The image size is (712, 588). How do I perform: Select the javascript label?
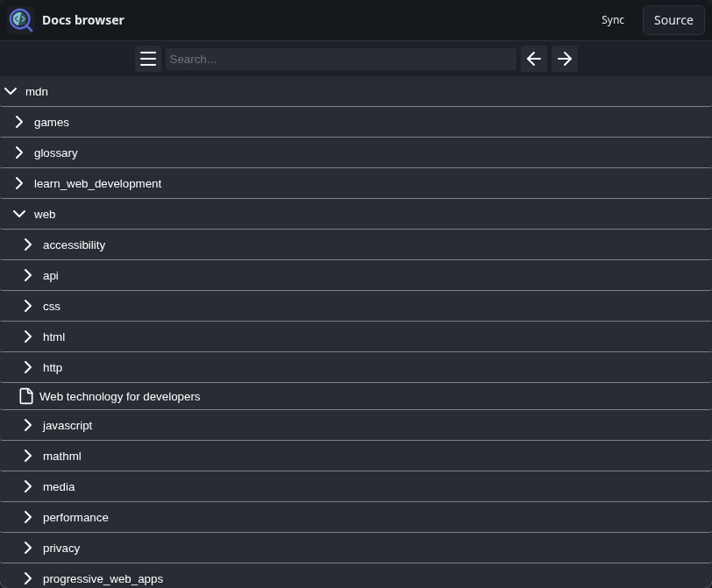pyautogui.click(x=68, y=426)
